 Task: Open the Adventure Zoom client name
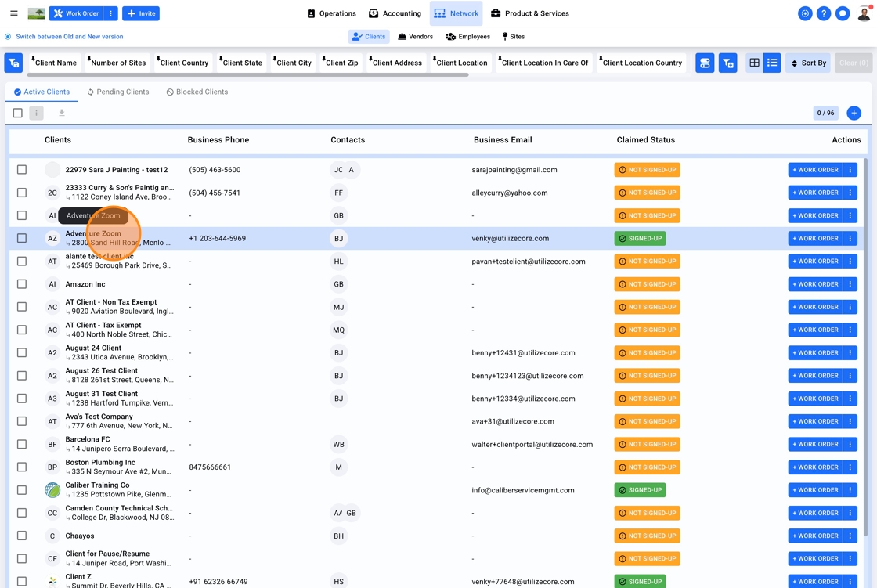(93, 233)
